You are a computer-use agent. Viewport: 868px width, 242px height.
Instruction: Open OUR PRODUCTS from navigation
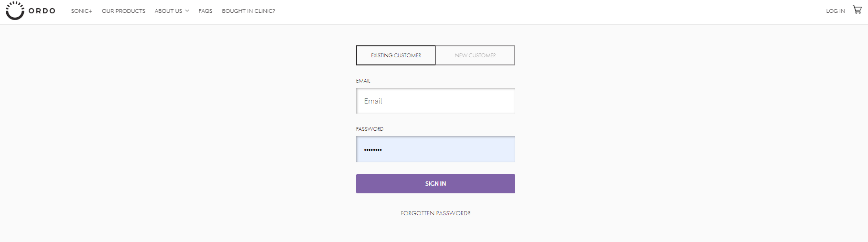pyautogui.click(x=123, y=11)
